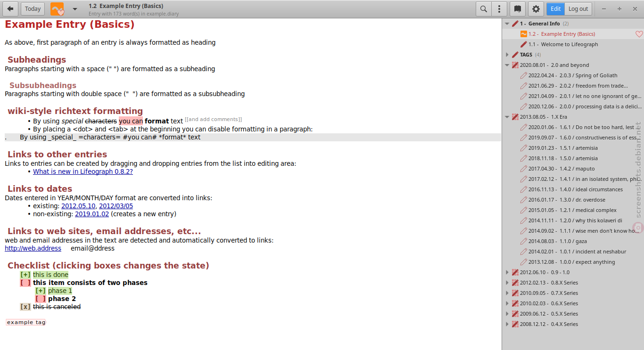
Task: Click pencil icon of 1.1.1 wise men entry
Action: [x=523, y=231]
